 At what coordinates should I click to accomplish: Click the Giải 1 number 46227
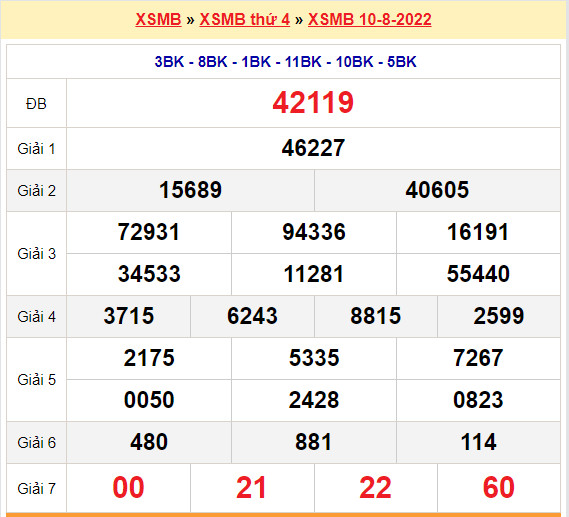pyautogui.click(x=313, y=148)
